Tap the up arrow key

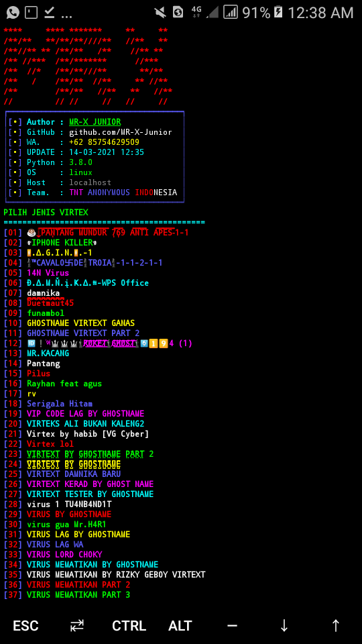tap(336, 626)
